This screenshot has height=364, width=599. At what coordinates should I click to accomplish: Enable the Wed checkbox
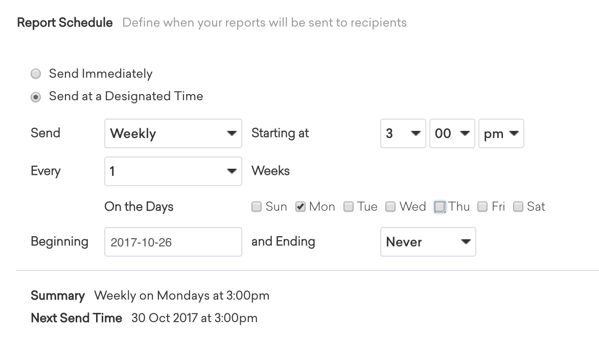click(x=390, y=207)
